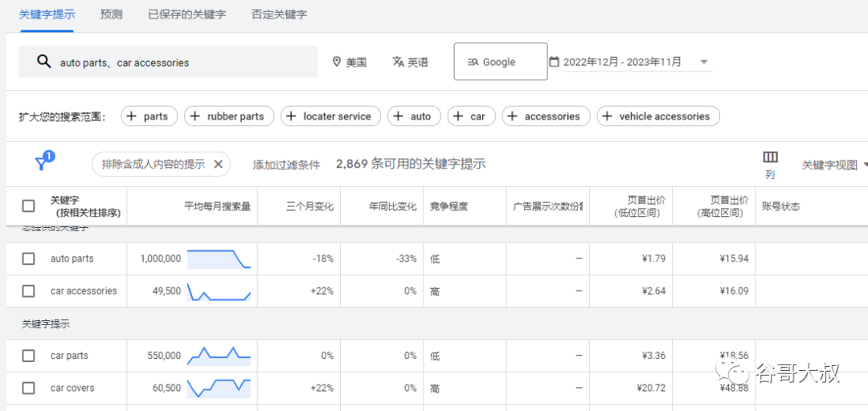
Task: Click plus icon on vehicle accessories chip
Action: pos(608,116)
